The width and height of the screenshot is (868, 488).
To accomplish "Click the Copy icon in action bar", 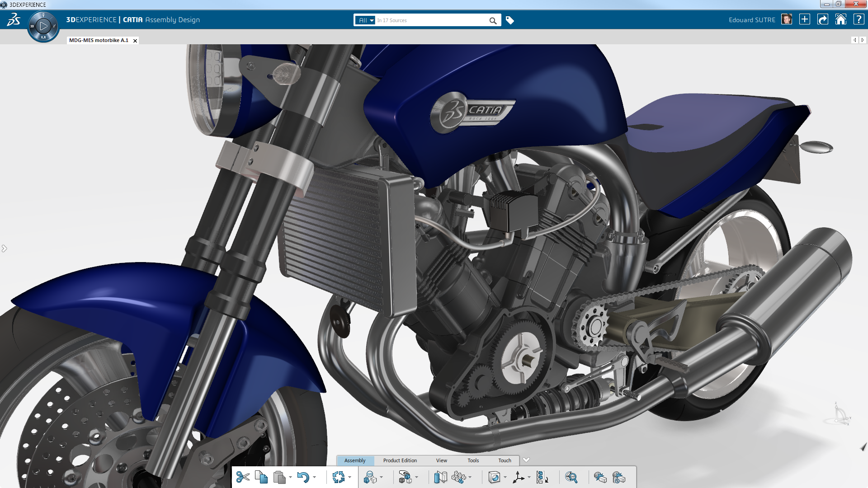I will coord(261,477).
